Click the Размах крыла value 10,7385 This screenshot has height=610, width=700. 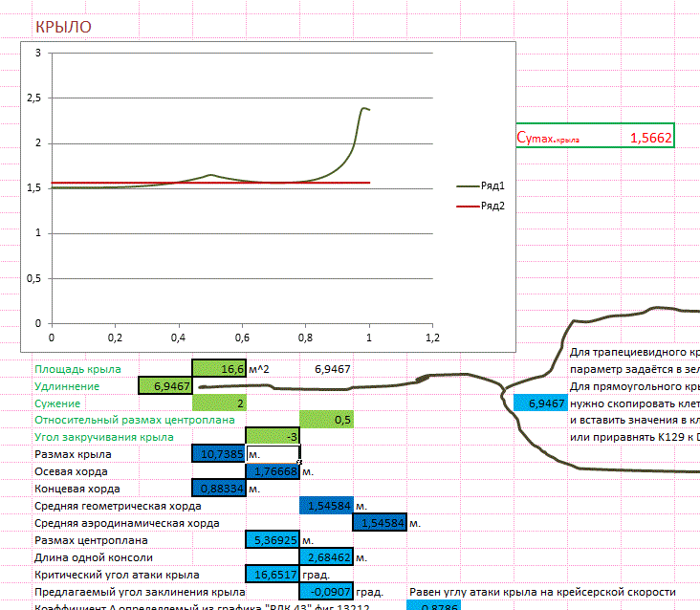coord(219,454)
